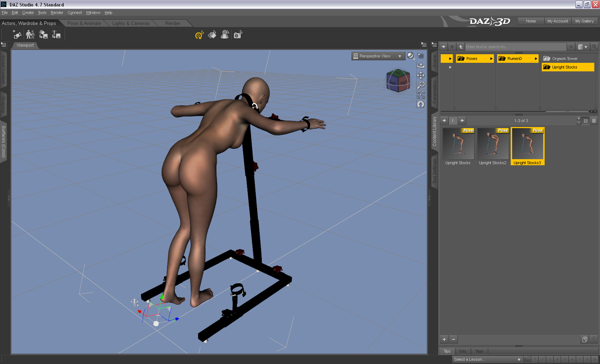
Task: Open the Draw Style sphere selector
Action: click(x=411, y=56)
